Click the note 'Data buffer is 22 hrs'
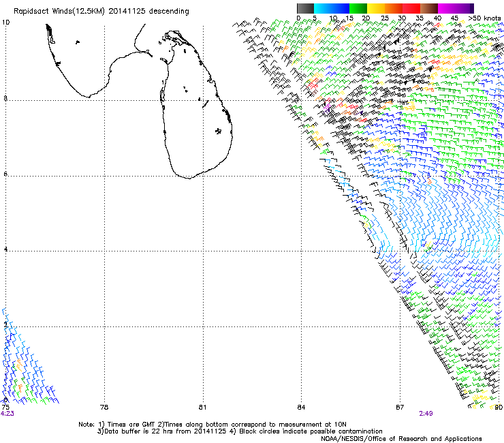The height and width of the screenshot is (443, 504). 139,431
